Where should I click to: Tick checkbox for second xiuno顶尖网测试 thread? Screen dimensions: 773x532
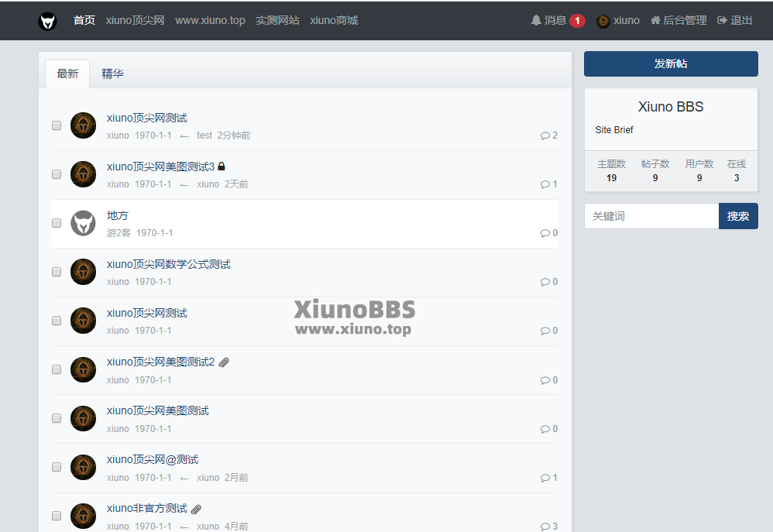click(x=57, y=321)
